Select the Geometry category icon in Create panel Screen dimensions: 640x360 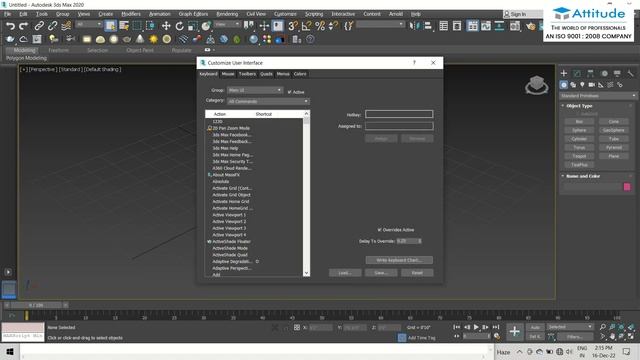[x=564, y=85]
